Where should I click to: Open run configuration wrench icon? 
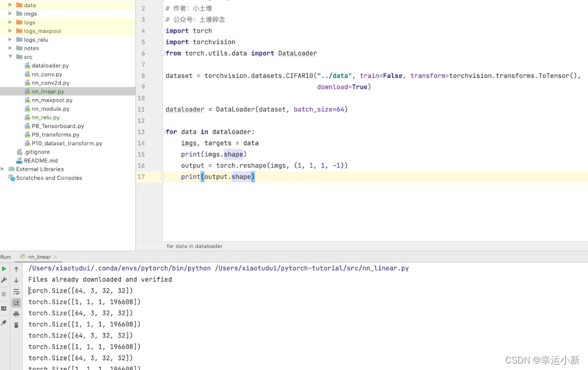4,280
